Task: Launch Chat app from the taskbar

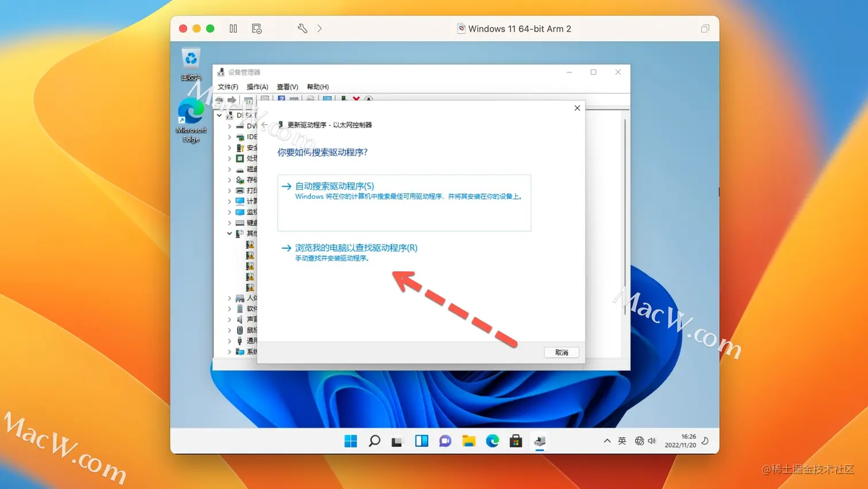Action: (445, 441)
